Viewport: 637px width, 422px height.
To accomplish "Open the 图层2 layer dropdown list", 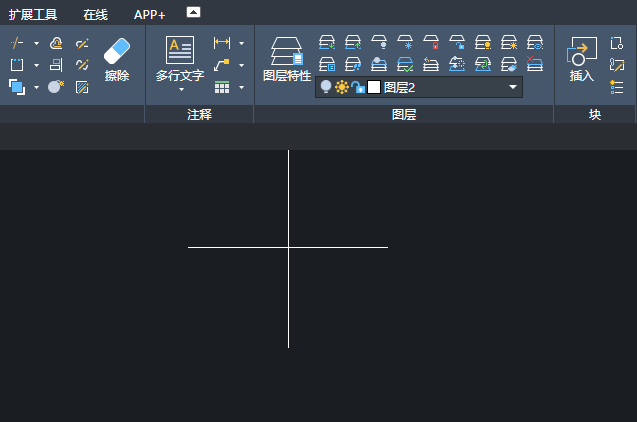I will click(x=513, y=87).
